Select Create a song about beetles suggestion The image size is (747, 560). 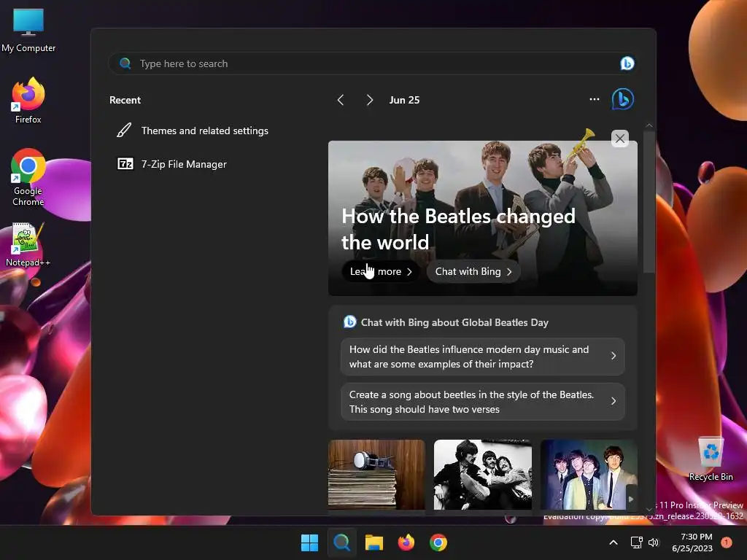point(483,402)
